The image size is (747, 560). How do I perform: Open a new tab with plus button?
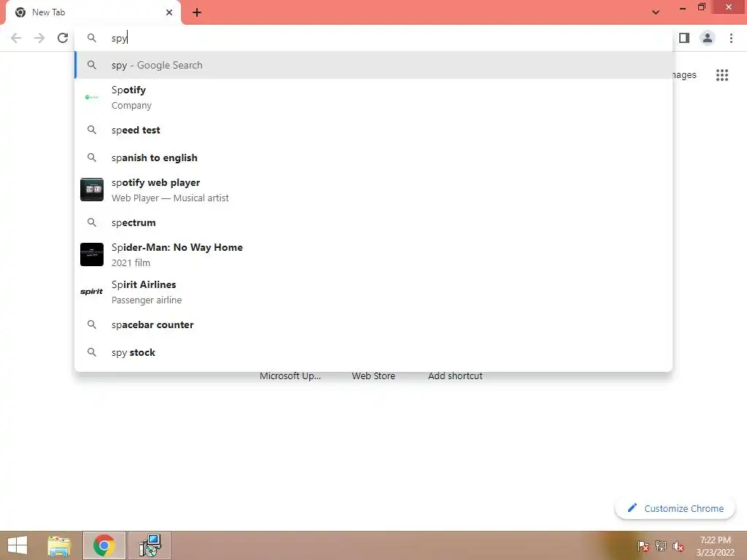coord(197,12)
